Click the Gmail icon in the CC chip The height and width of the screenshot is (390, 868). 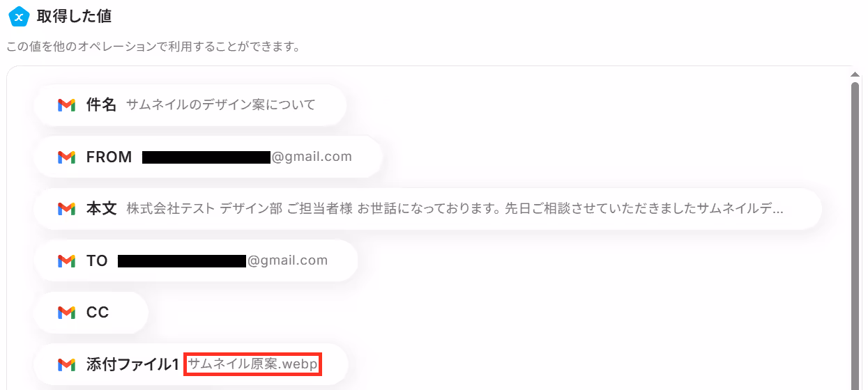pos(66,313)
